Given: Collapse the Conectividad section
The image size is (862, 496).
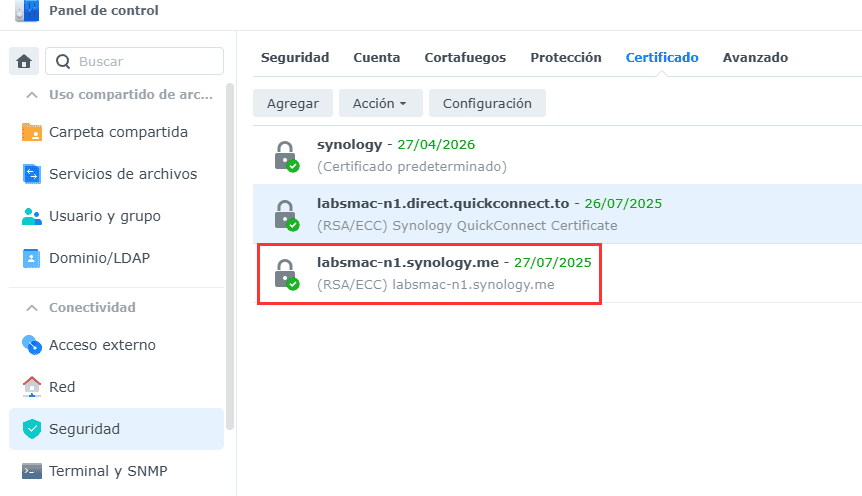Looking at the screenshot, I should [x=32, y=307].
